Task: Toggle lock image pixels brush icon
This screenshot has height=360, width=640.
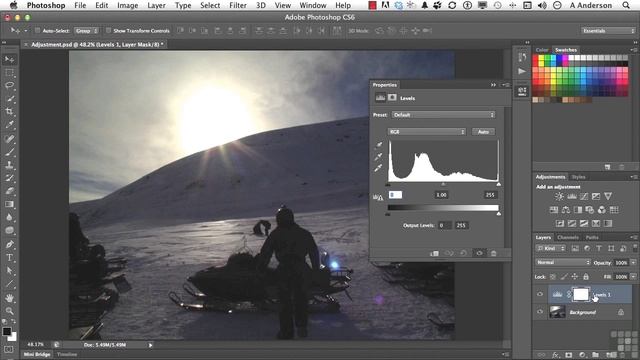Action: 564,277
